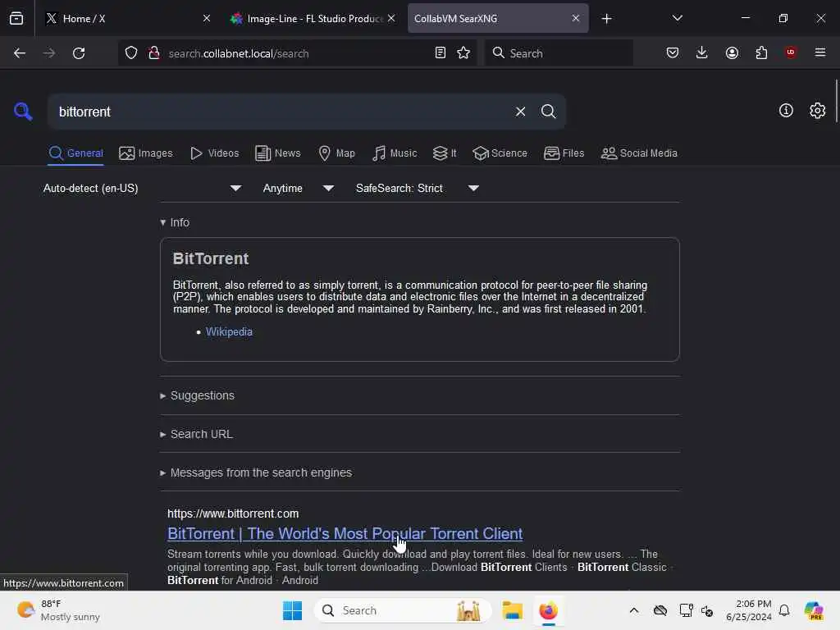Image resolution: width=840 pixels, height=630 pixels.
Task: Clear the bittorrent search query
Action: pos(520,112)
